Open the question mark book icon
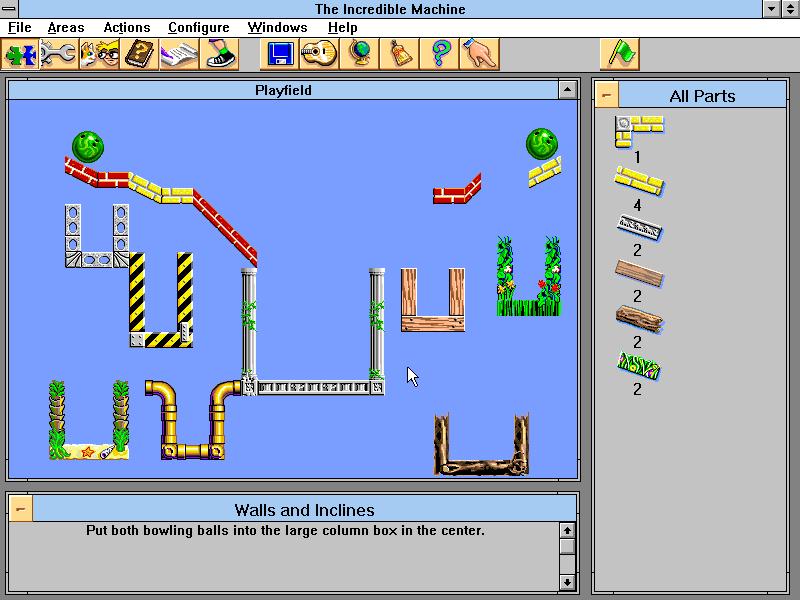Image resolution: width=800 pixels, height=600 pixels. pyautogui.click(x=139, y=54)
